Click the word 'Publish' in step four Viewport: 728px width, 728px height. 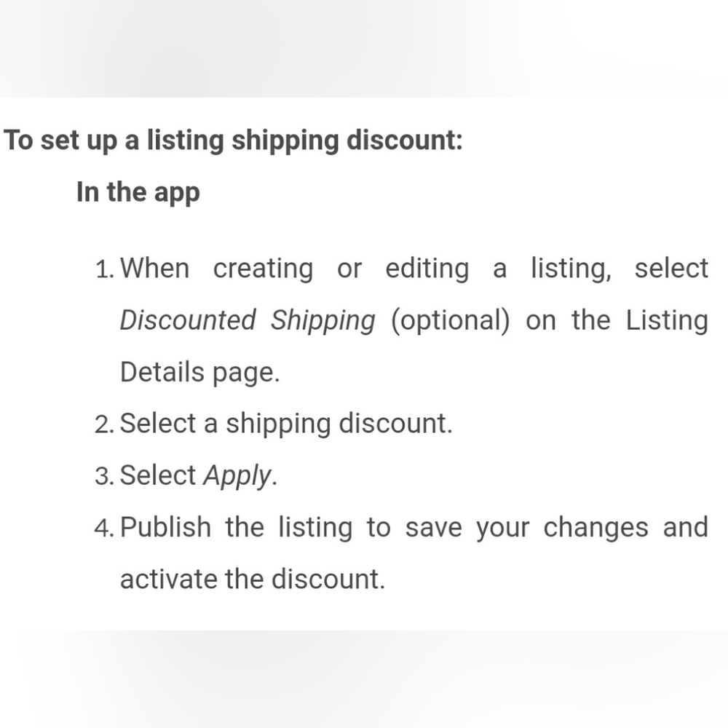(x=165, y=527)
